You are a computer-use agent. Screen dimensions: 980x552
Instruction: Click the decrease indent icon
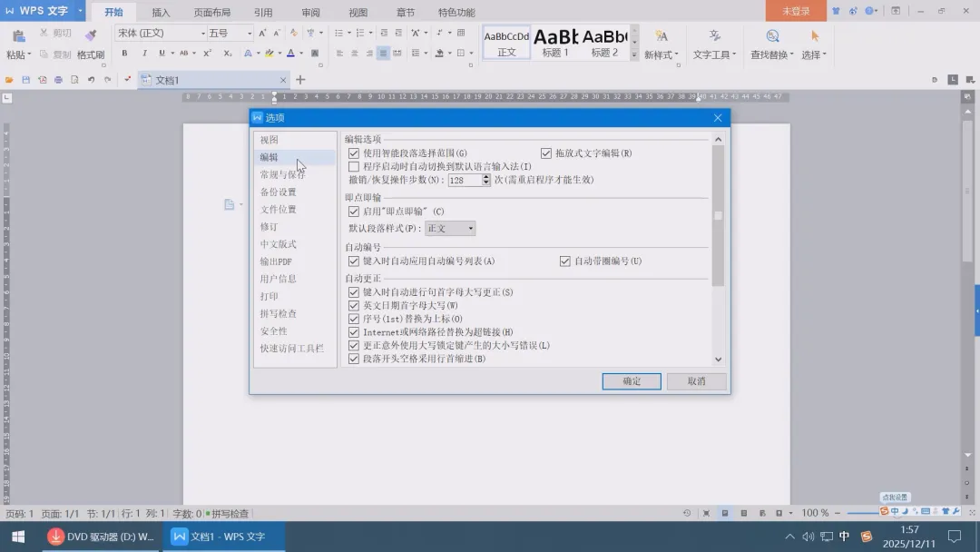pos(384,33)
